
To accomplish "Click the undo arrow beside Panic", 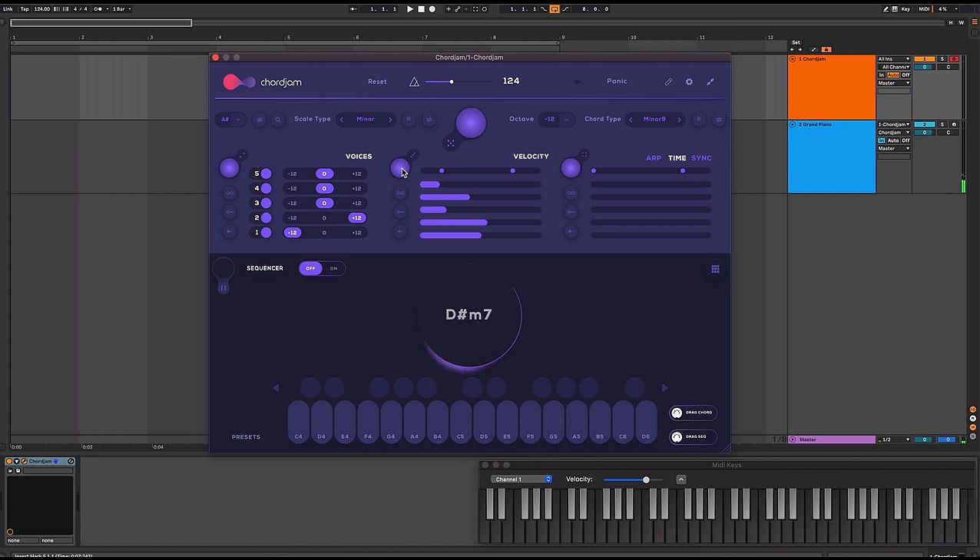I will (x=578, y=81).
